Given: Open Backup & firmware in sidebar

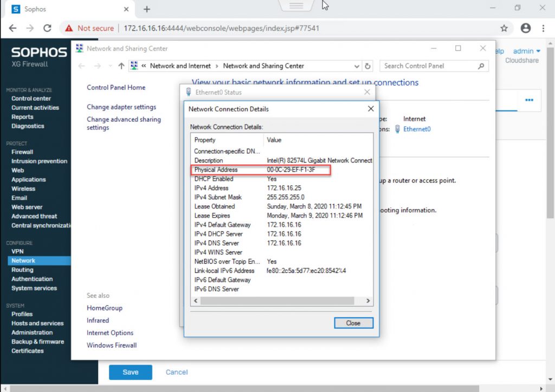Looking at the screenshot, I should pyautogui.click(x=37, y=342).
